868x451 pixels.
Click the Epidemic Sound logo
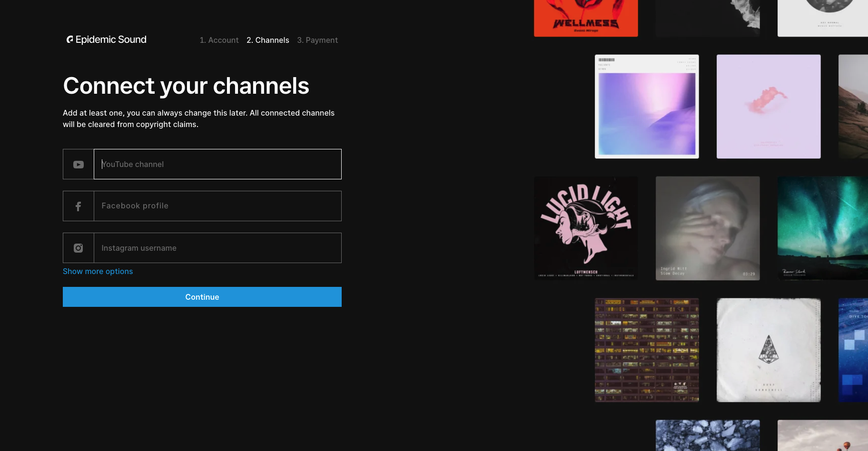click(x=107, y=39)
